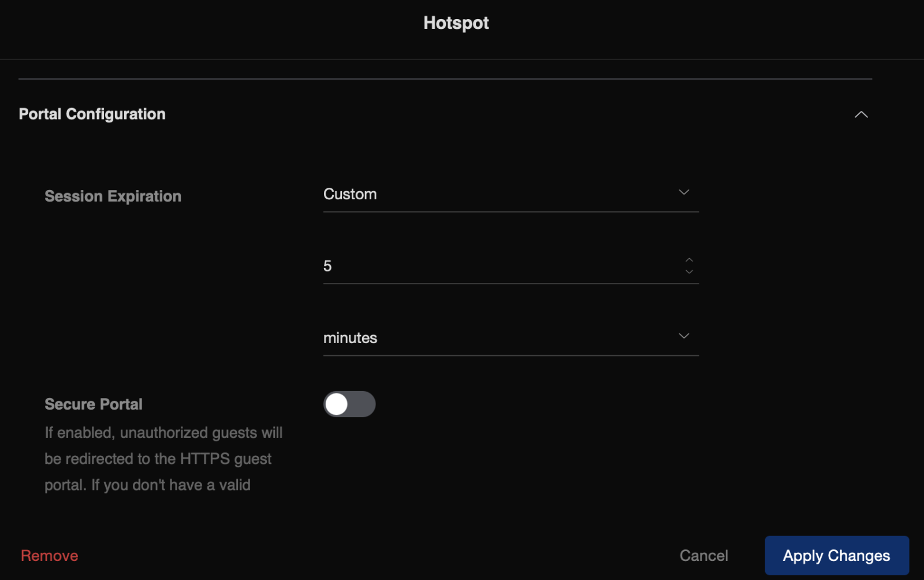Decrease session duration with the down stepper arrow
The image size is (924, 580).
pos(689,272)
